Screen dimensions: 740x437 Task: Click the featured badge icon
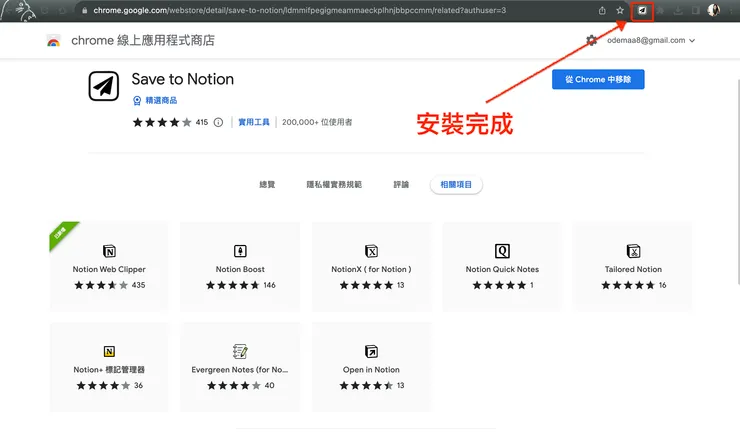point(137,101)
